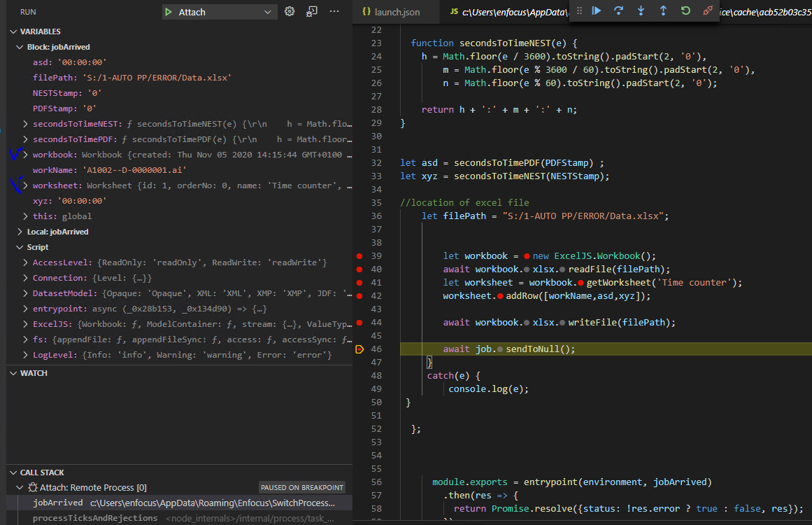Click the green Start Debugging play button

coord(168,12)
